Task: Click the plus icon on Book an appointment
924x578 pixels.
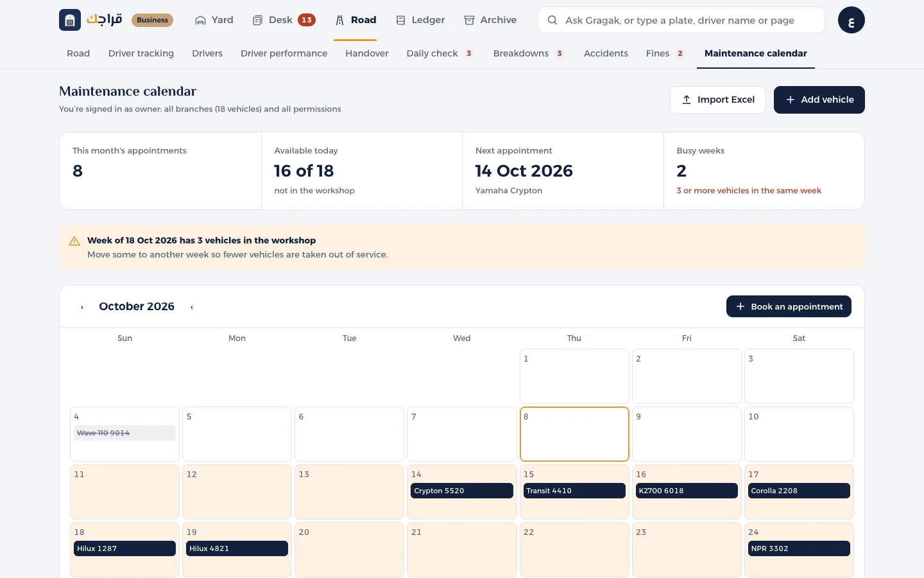Action: pos(740,306)
